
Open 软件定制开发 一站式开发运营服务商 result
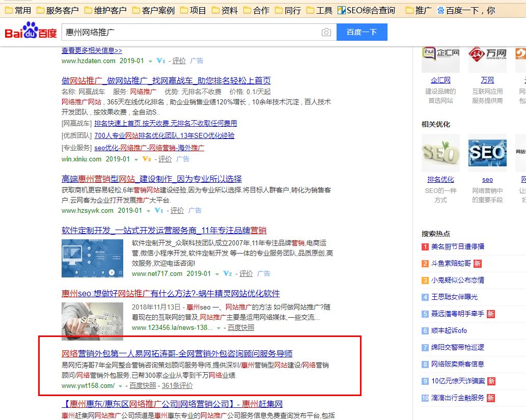(x=164, y=231)
